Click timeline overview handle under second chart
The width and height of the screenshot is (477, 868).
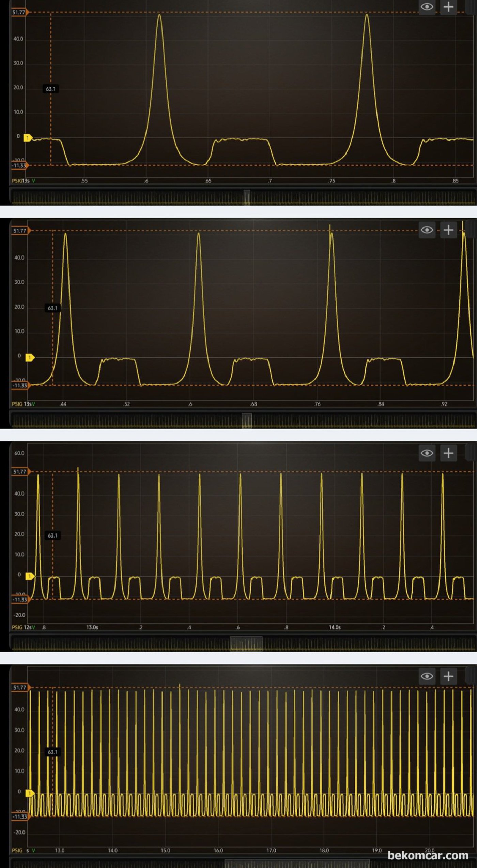pyautogui.click(x=247, y=420)
